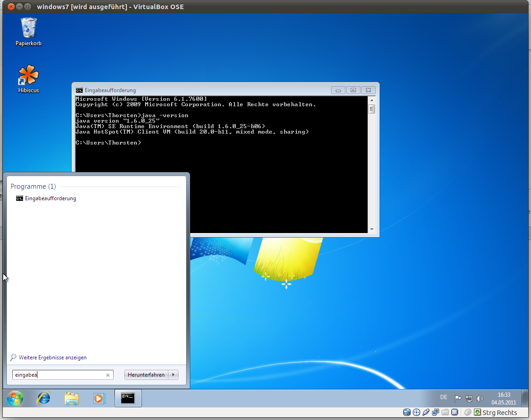The image size is (531, 420).
Task: Click the DE keyboard language indicator
Action: 443,397
